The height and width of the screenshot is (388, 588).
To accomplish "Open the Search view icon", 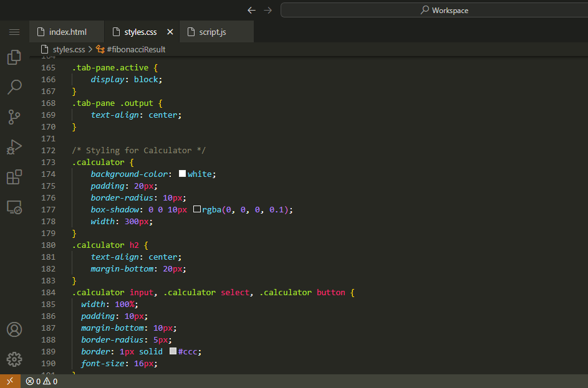I will tap(14, 87).
